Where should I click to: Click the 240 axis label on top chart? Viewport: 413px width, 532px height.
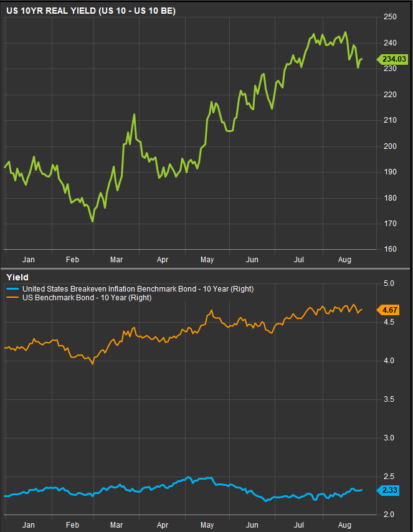(x=390, y=43)
